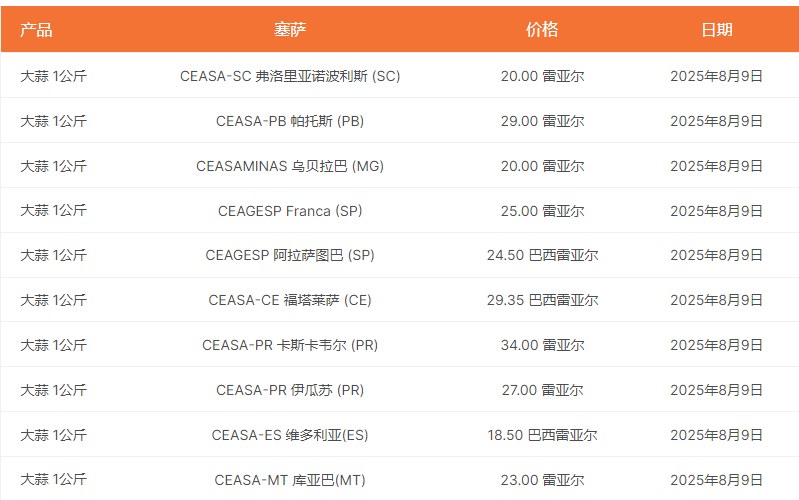Select CEAGESP 阿拉萨图巴 (SP) market cell

pyautogui.click(x=290, y=255)
